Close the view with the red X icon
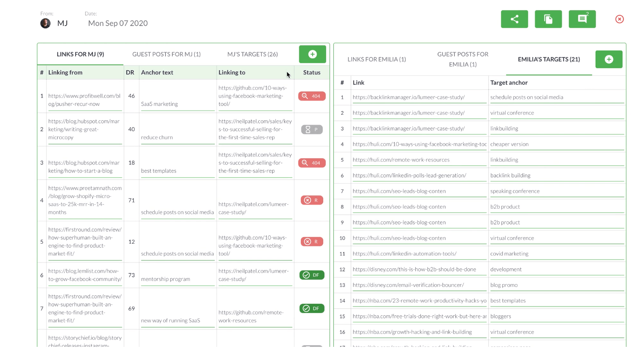Image resolution: width=637 pixels, height=364 pixels. pyautogui.click(x=619, y=19)
